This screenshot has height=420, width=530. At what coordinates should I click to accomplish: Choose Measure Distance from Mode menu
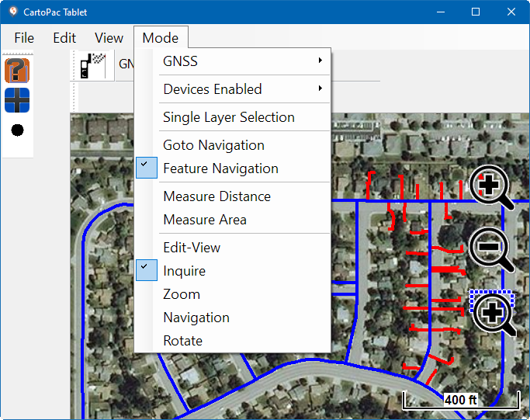coord(217,196)
